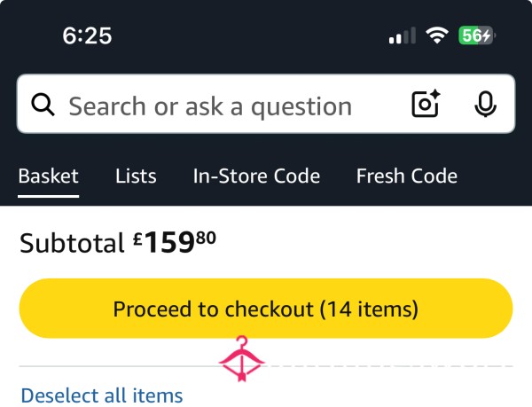Screen dimensions: 532x407
Task: Tap the Subtotal label text
Action: click(72, 243)
